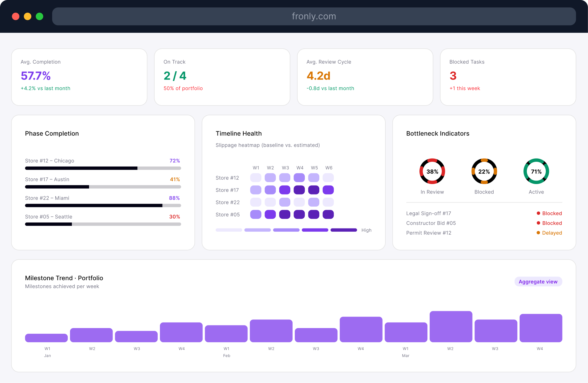Click the Mar W2 milestone bar
This screenshot has width=588, height=383.
tap(451, 327)
